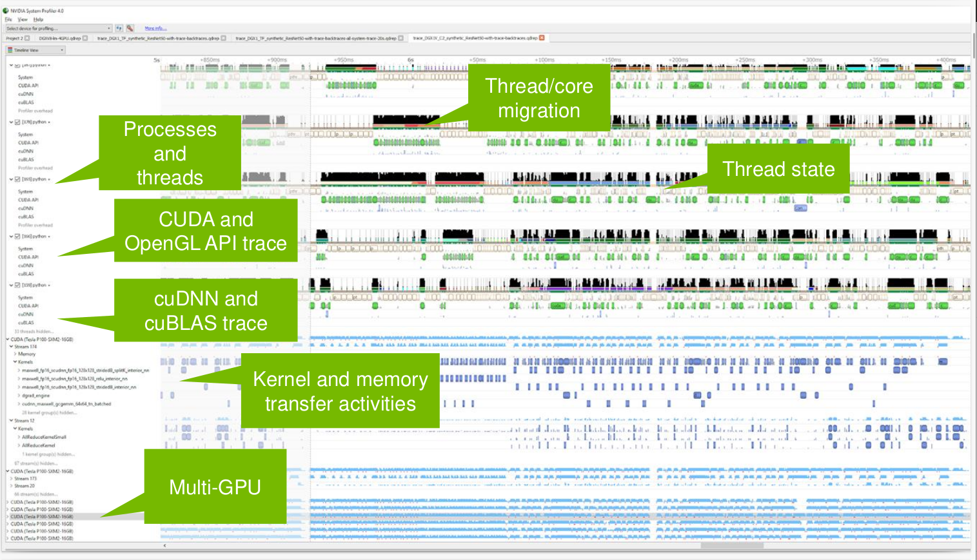Click the Timeline View icon
977x560 pixels.
(10, 50)
